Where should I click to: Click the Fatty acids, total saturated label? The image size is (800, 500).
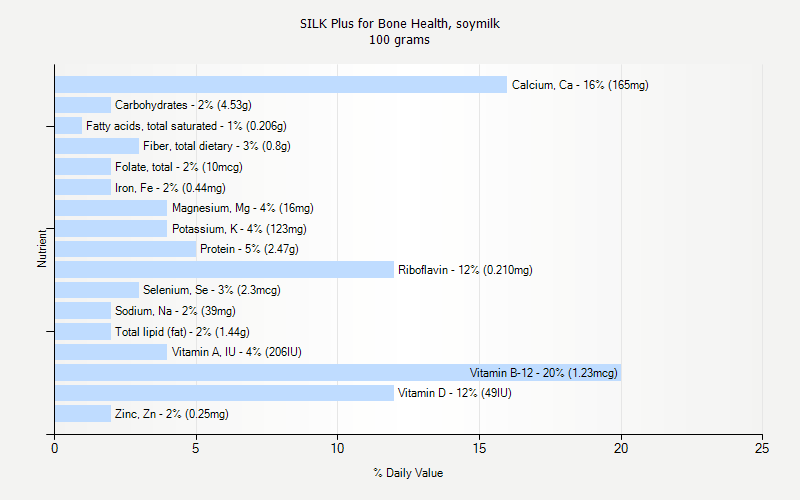[x=186, y=126]
